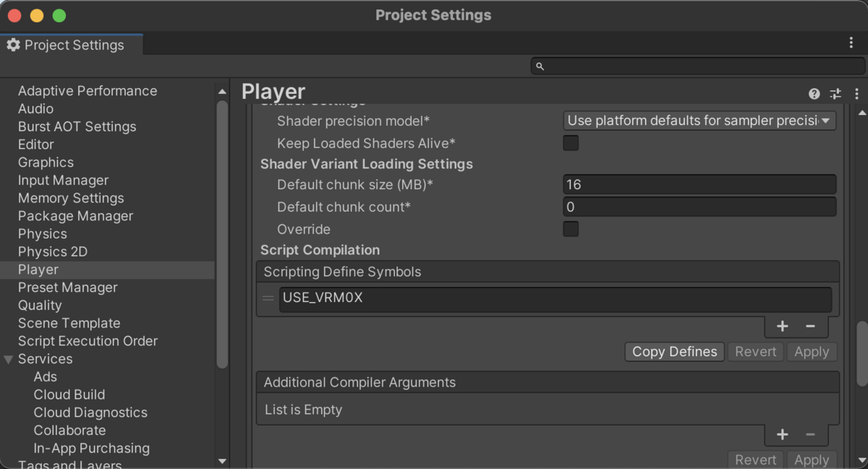Add a scripting define symbol with the plus icon

pos(782,326)
